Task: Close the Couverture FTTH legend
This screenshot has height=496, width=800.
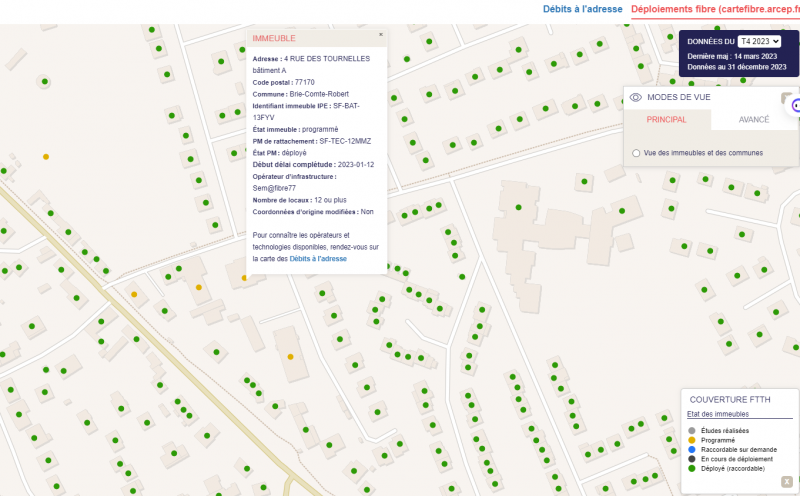Action: [786, 481]
